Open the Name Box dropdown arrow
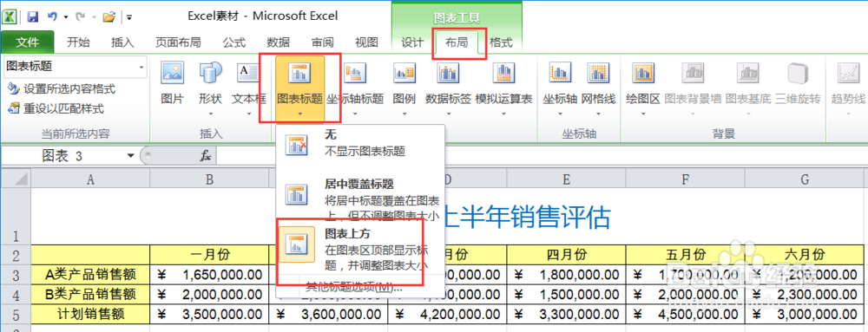 pyautogui.click(x=131, y=156)
